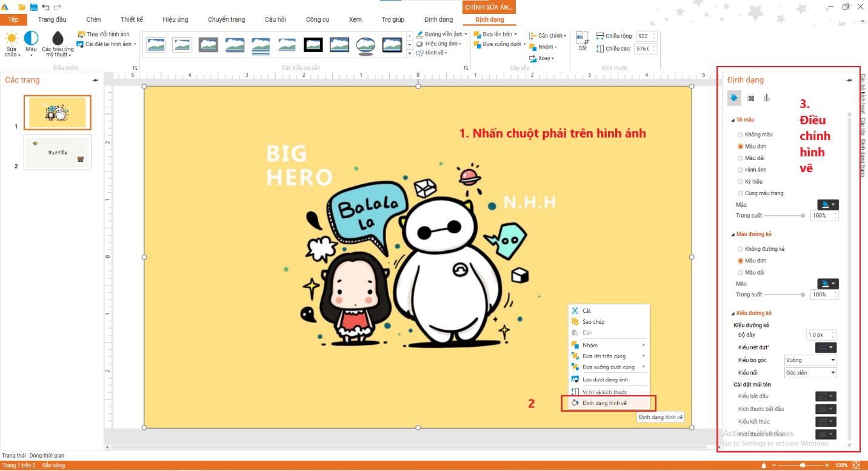Screen dimensions: 868x471
Task: Open Các hiệu ứng mỹ thuật artistic effects
Action: click(58, 44)
